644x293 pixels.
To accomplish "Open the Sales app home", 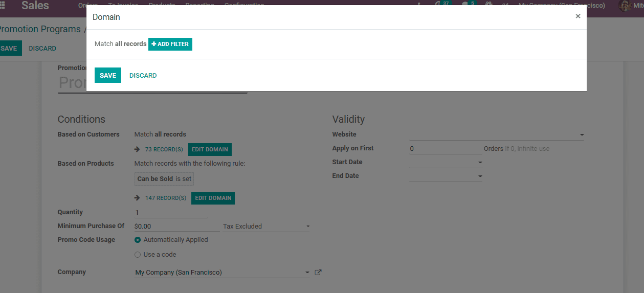I will point(35,6).
